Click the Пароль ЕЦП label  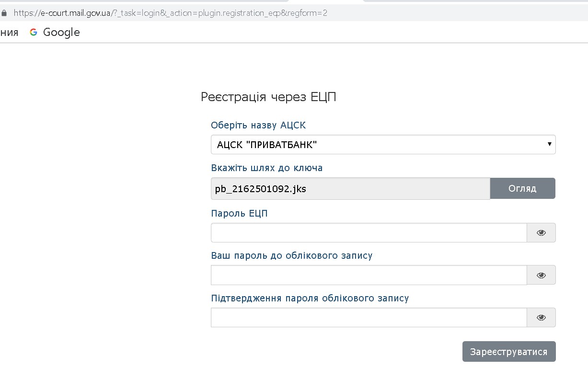coord(239,213)
